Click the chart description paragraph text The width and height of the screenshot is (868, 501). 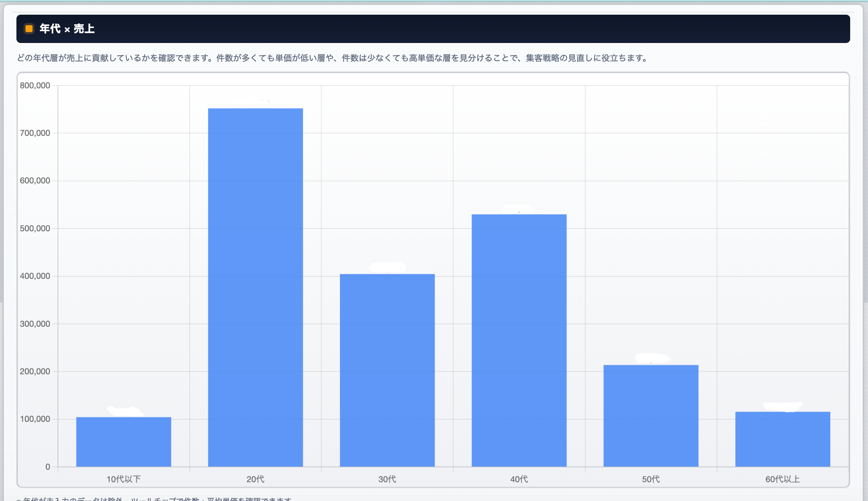point(332,58)
